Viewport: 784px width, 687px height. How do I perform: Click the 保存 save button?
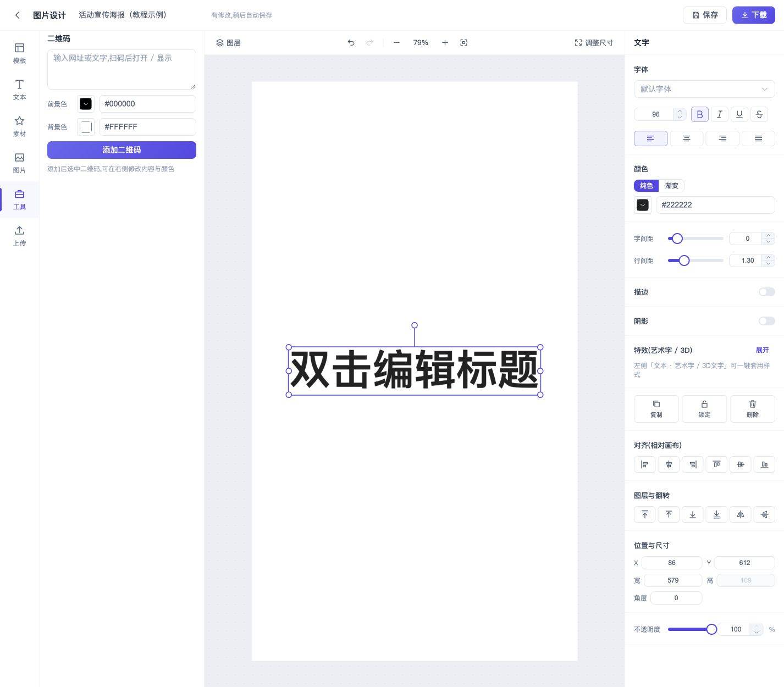coord(705,15)
